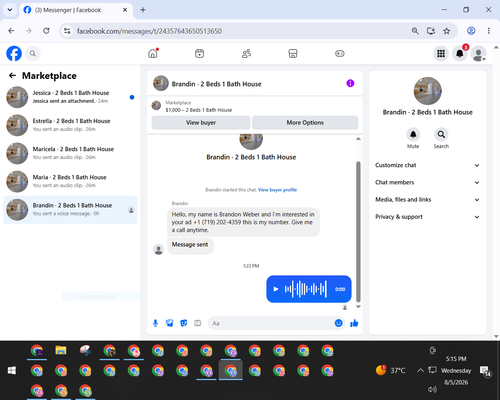Close the Messenger | Facebook tab

pyautogui.click(x=125, y=10)
